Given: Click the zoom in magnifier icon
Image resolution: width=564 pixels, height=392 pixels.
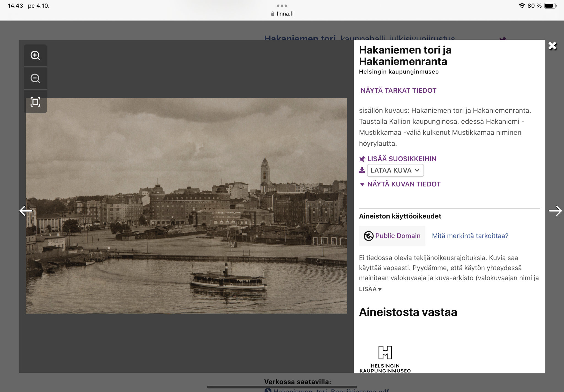Looking at the screenshot, I should (x=35, y=56).
